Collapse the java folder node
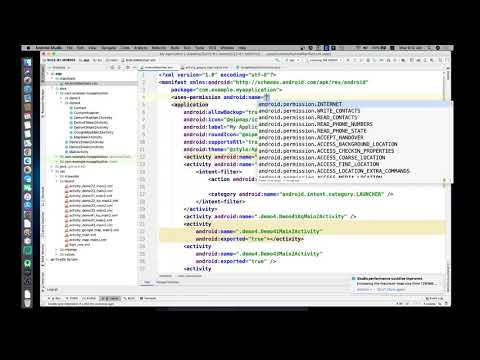 (52, 88)
